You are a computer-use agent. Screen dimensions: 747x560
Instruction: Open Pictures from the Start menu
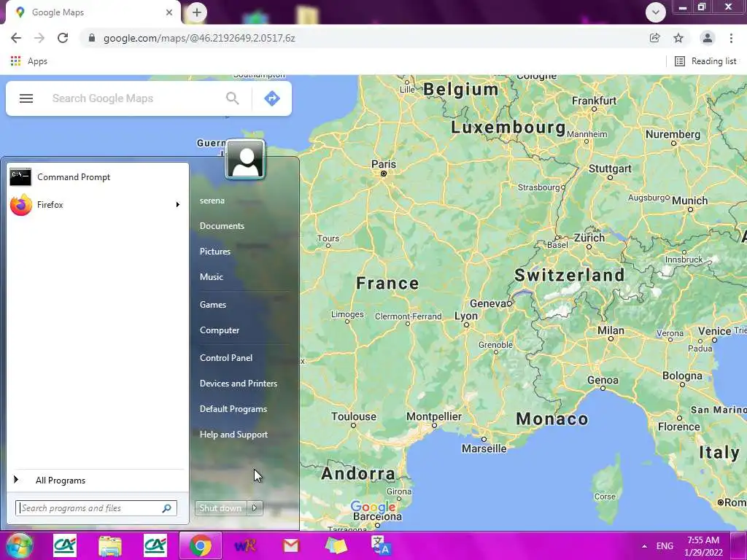coord(215,252)
